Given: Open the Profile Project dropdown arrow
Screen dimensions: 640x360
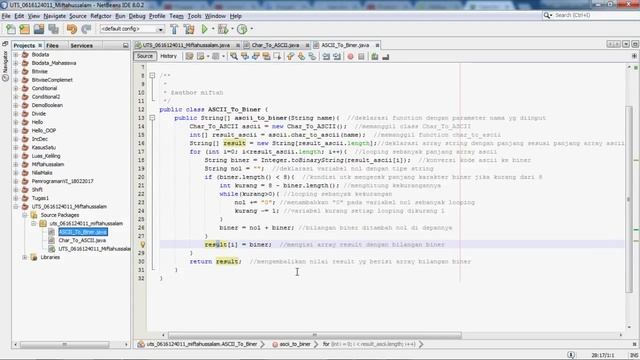Looking at the screenshot, I should [251, 29].
